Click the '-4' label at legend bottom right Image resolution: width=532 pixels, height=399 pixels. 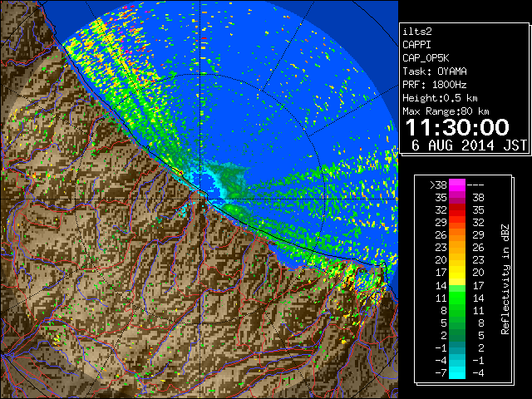[479, 373]
